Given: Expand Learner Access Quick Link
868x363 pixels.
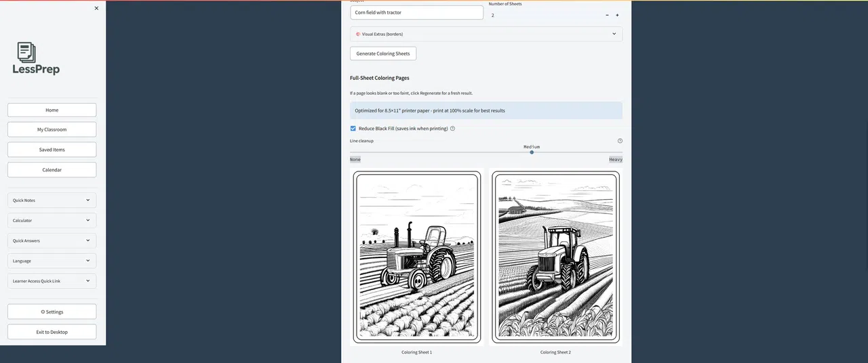Looking at the screenshot, I should tap(52, 281).
